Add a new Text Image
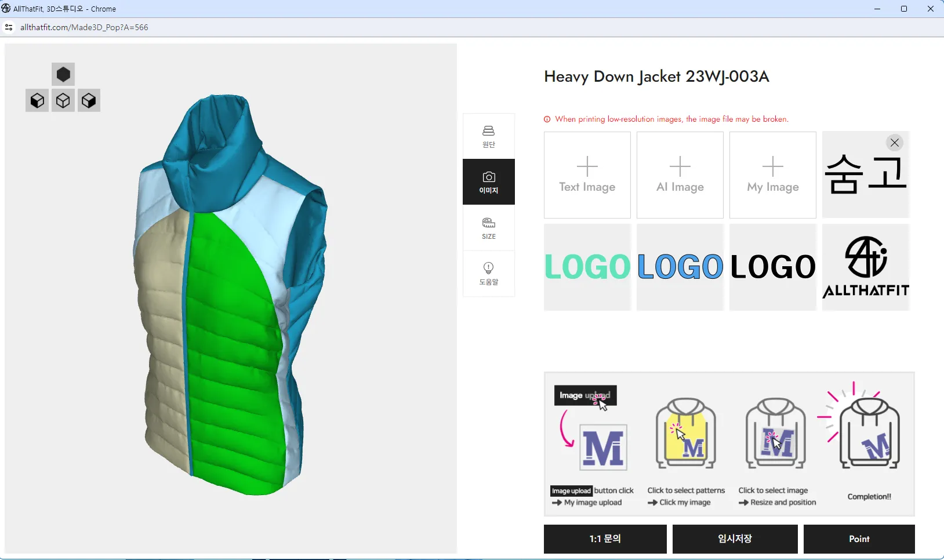This screenshot has height=560, width=944. [587, 175]
